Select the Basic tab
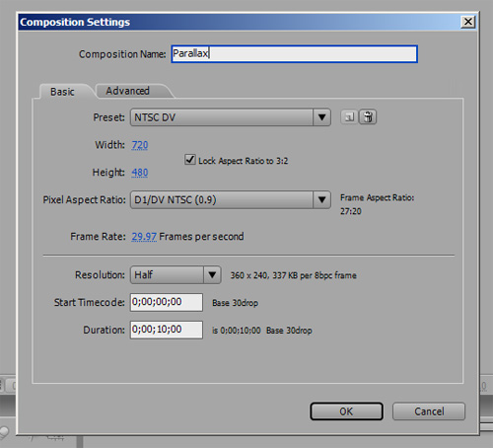The height and width of the screenshot is (448, 493). click(62, 92)
